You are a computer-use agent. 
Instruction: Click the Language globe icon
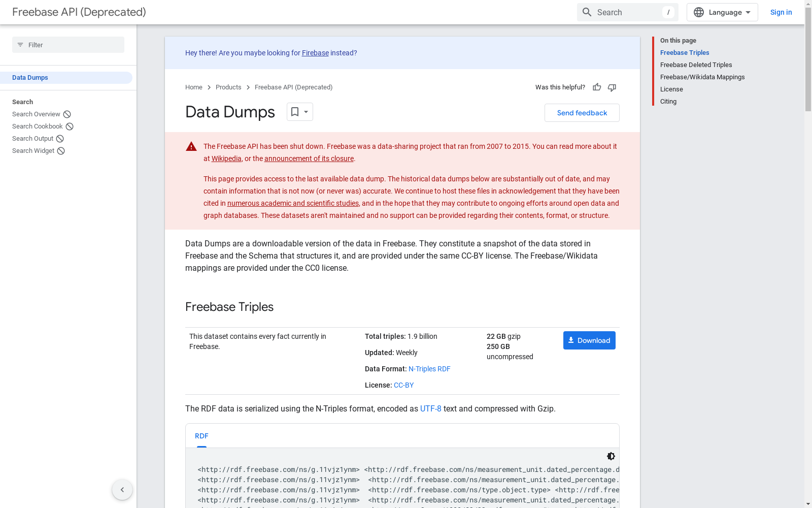click(x=699, y=12)
